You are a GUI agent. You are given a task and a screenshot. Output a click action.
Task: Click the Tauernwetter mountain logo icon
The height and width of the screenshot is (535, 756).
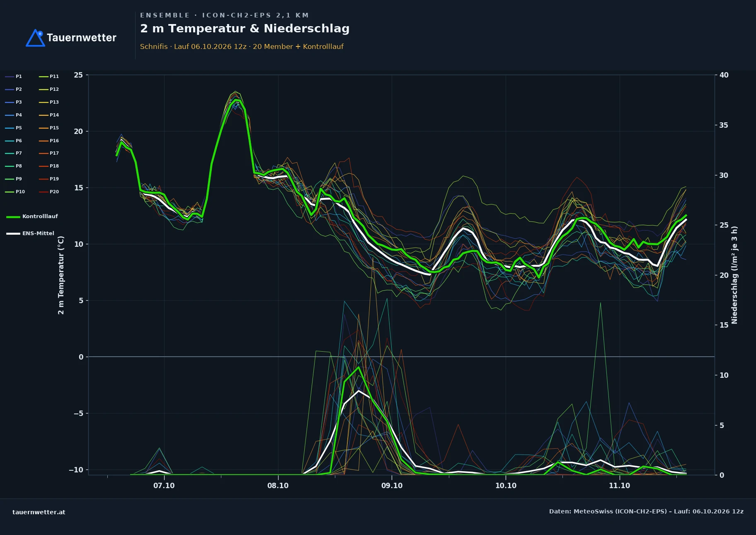(x=35, y=38)
